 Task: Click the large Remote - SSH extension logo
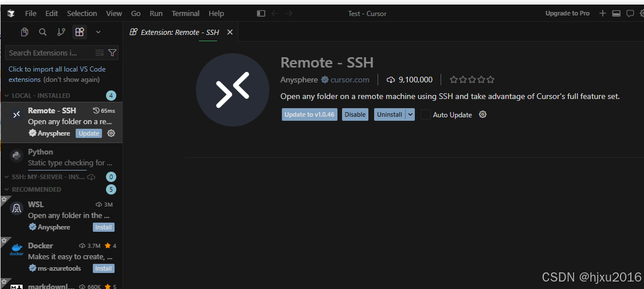point(233,89)
